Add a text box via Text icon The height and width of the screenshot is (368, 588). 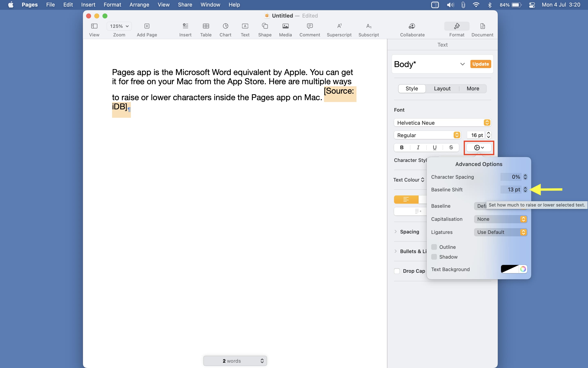245,26
